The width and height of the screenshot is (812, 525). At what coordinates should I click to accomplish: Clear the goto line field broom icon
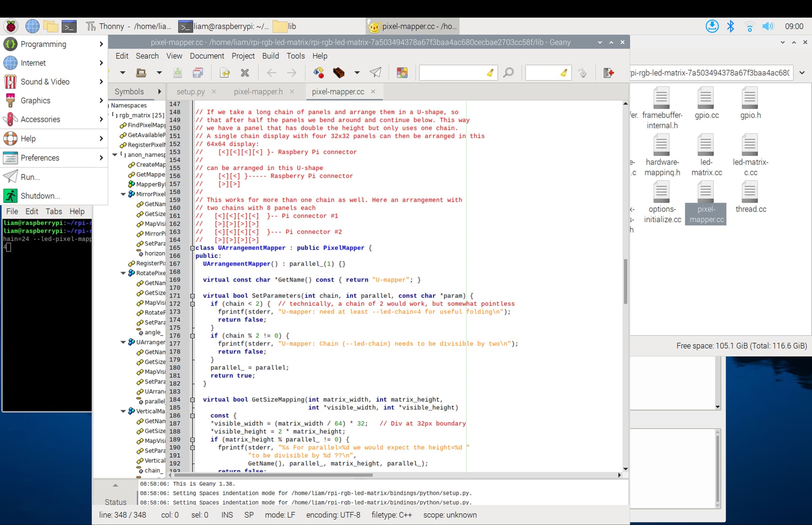coord(564,73)
